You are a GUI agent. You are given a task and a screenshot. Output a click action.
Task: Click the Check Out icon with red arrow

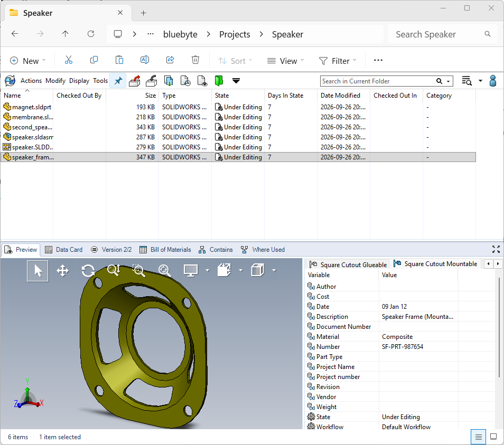[x=135, y=81]
